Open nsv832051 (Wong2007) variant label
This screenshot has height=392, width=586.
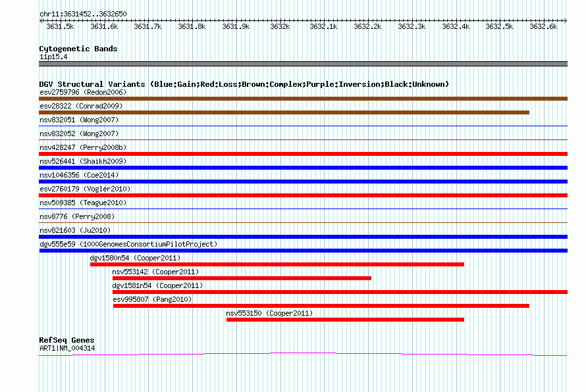[79, 120]
